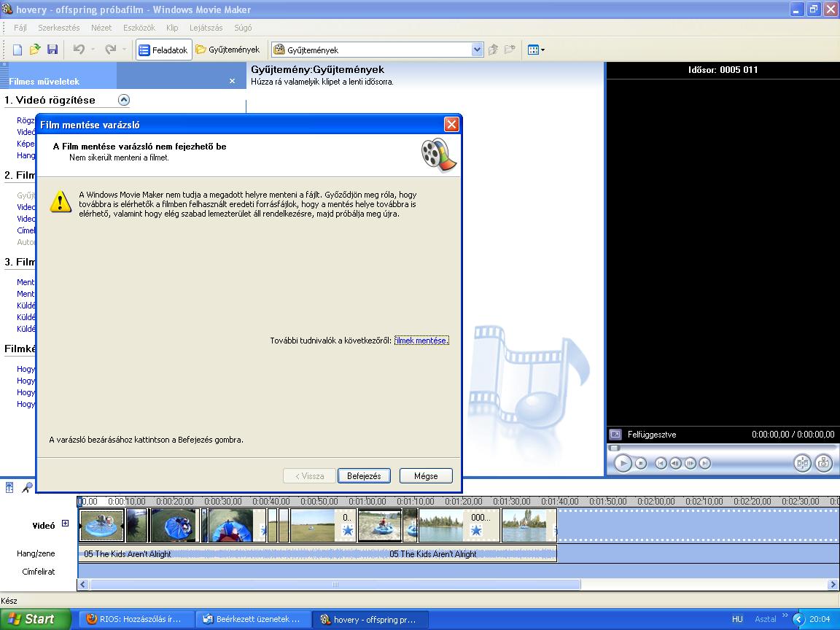Click the Mégse button in wizard
The height and width of the screenshot is (630, 840).
[x=426, y=475]
